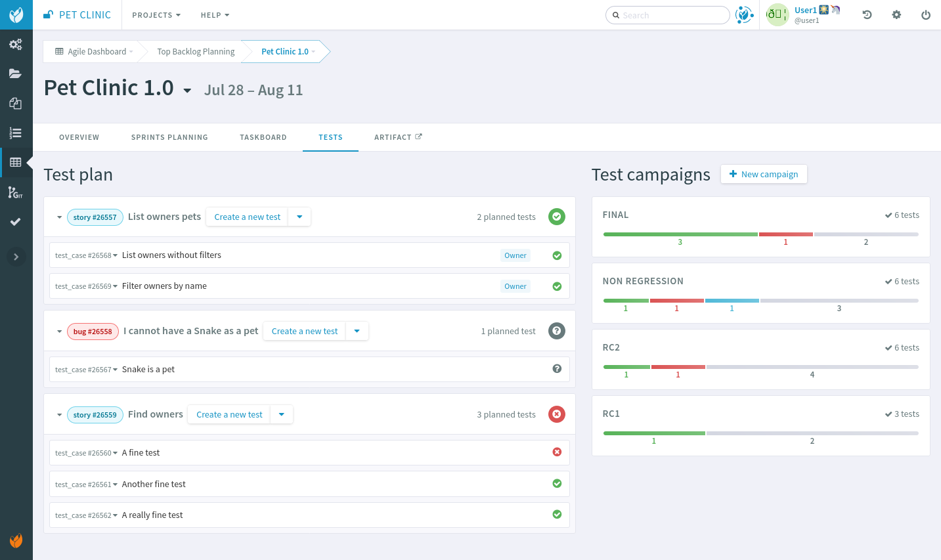Switch to the SPRINTS PLANNING tab
The image size is (941, 560).
point(169,137)
